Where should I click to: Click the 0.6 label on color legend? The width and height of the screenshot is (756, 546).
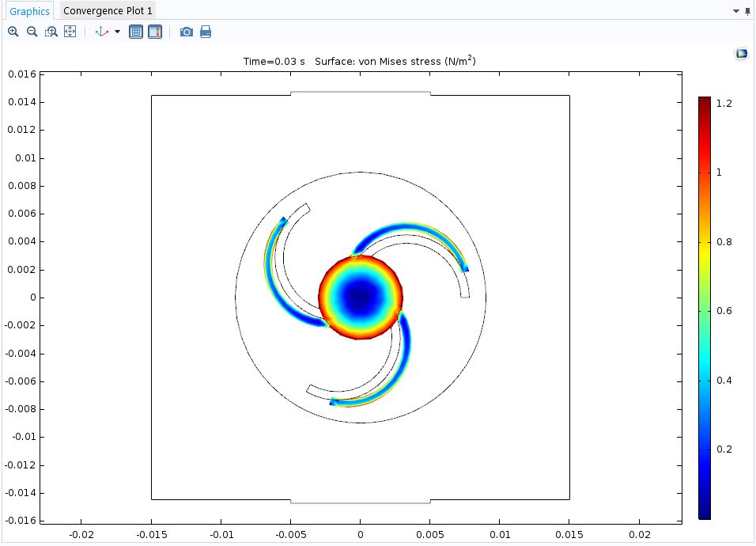(724, 311)
